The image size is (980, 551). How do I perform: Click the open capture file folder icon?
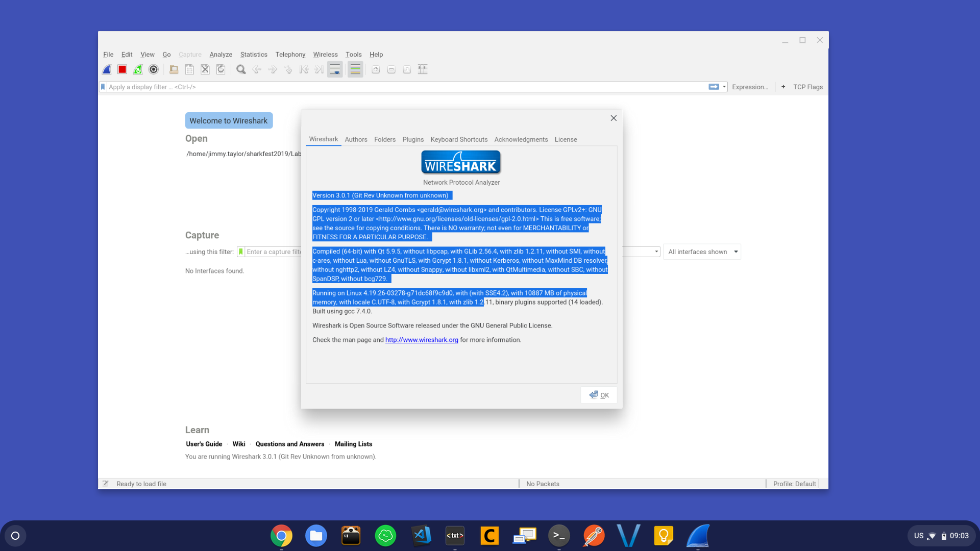[x=174, y=69]
